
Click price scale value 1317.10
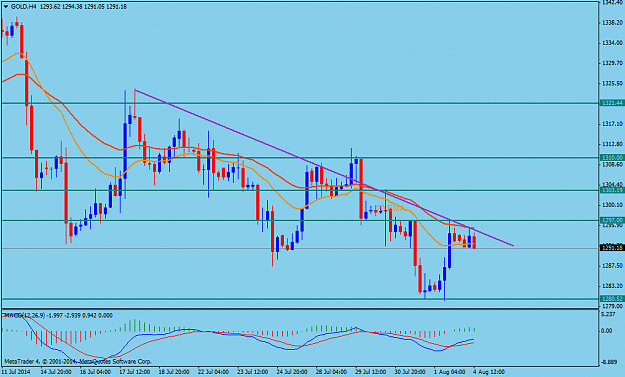pos(612,124)
